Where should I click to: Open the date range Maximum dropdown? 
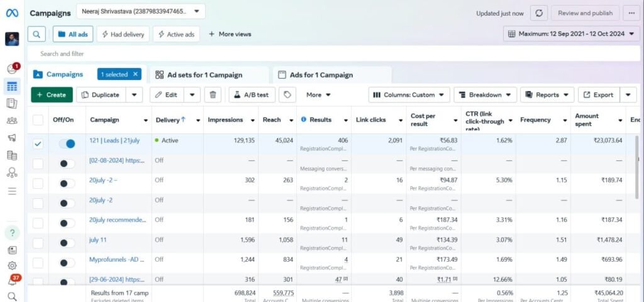(x=571, y=34)
